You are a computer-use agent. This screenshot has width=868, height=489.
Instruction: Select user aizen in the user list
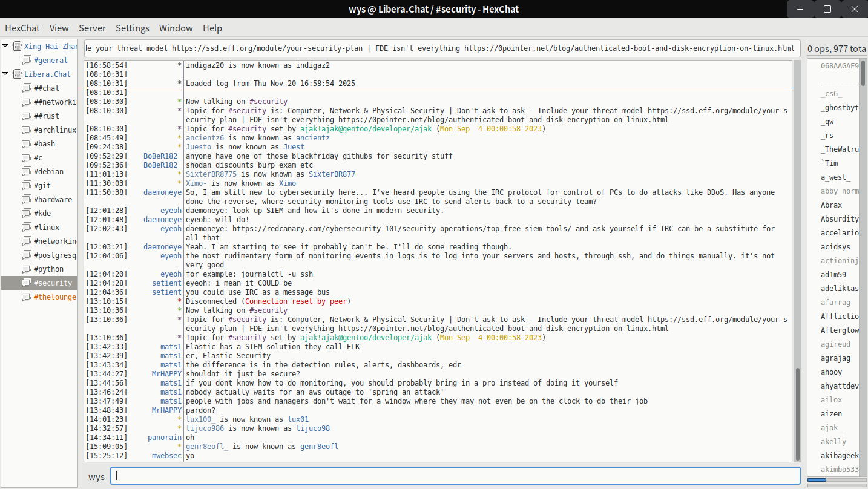[831, 414]
